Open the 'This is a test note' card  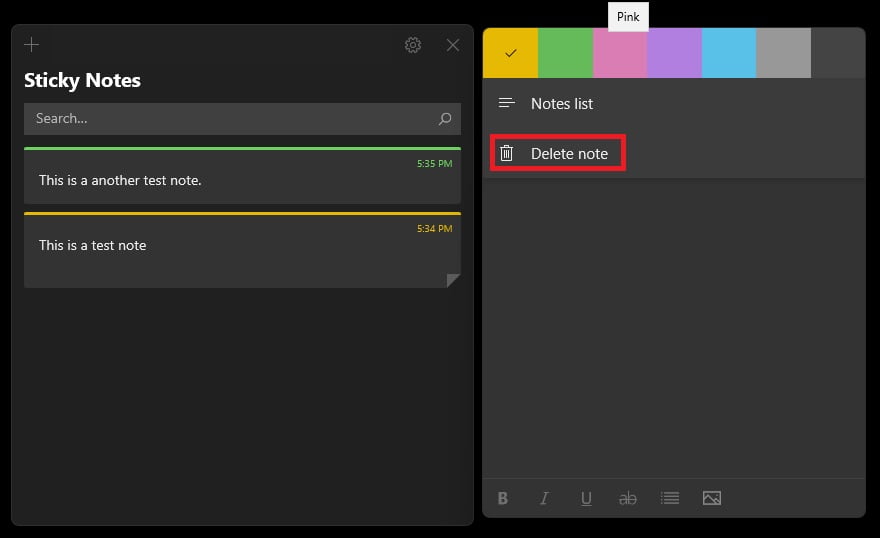[x=242, y=250]
